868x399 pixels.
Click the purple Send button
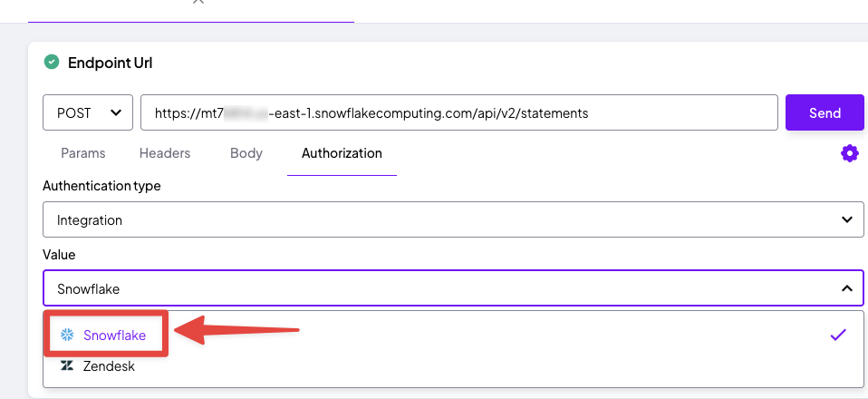click(825, 112)
